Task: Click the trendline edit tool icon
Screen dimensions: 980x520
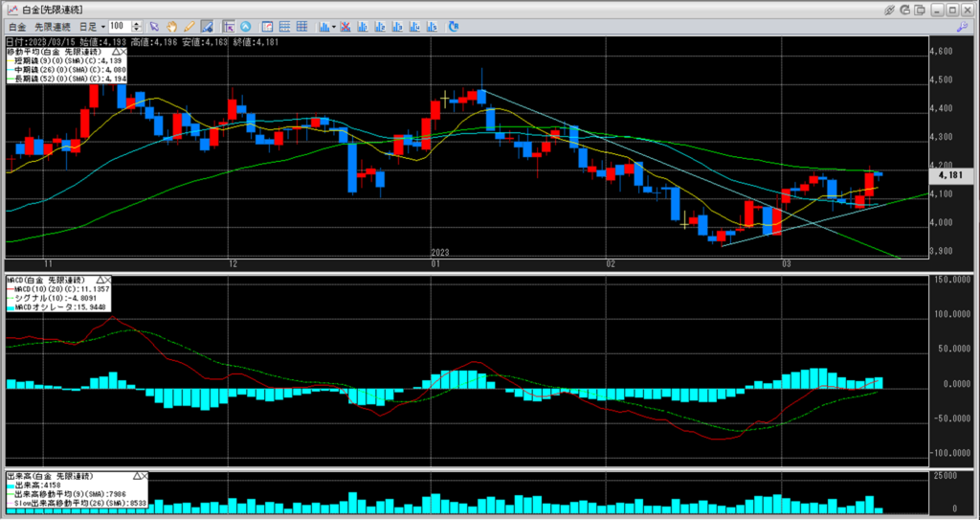Action: (207, 26)
